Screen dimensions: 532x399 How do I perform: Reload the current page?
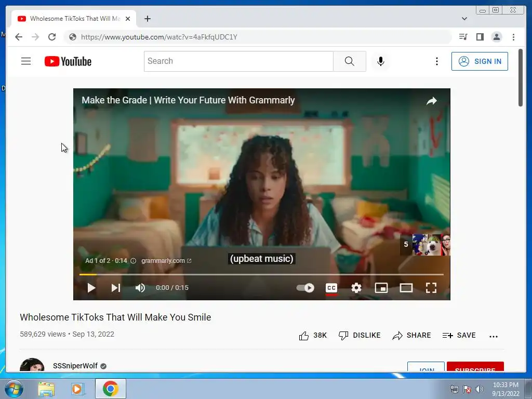coord(52,37)
